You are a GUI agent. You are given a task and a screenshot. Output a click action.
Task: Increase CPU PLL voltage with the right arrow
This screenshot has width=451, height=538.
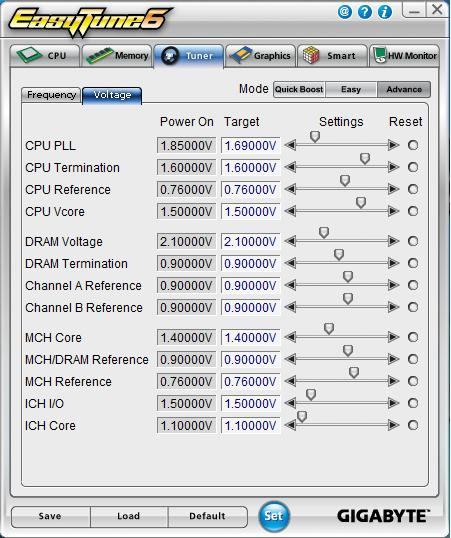(393, 145)
